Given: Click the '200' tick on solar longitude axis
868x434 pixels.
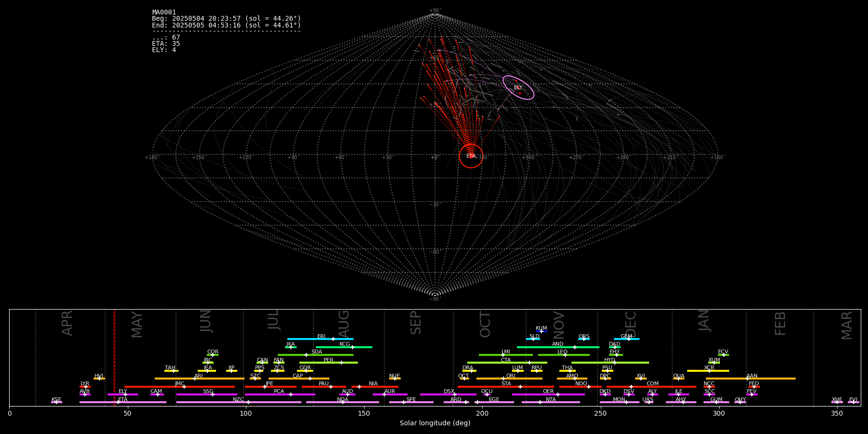Looking at the screenshot, I should coord(482,413).
